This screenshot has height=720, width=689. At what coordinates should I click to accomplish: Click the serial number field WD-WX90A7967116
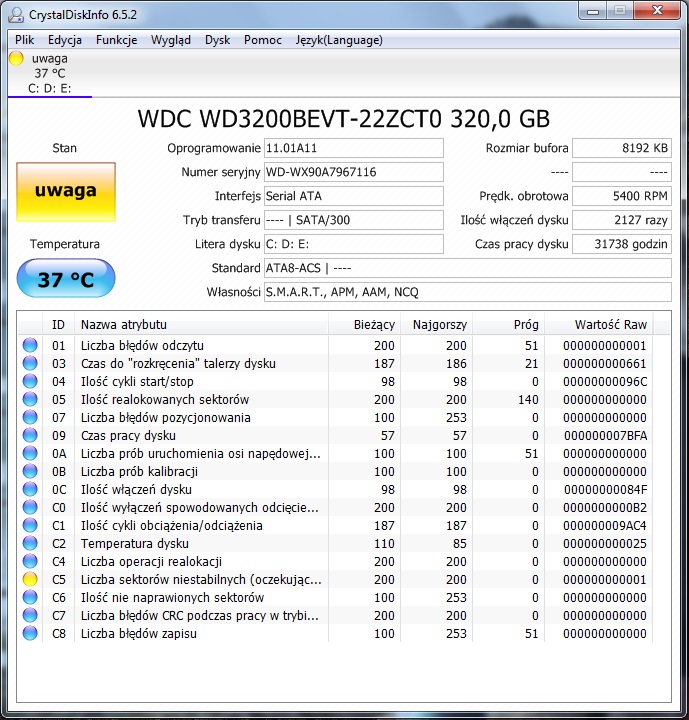coord(354,172)
